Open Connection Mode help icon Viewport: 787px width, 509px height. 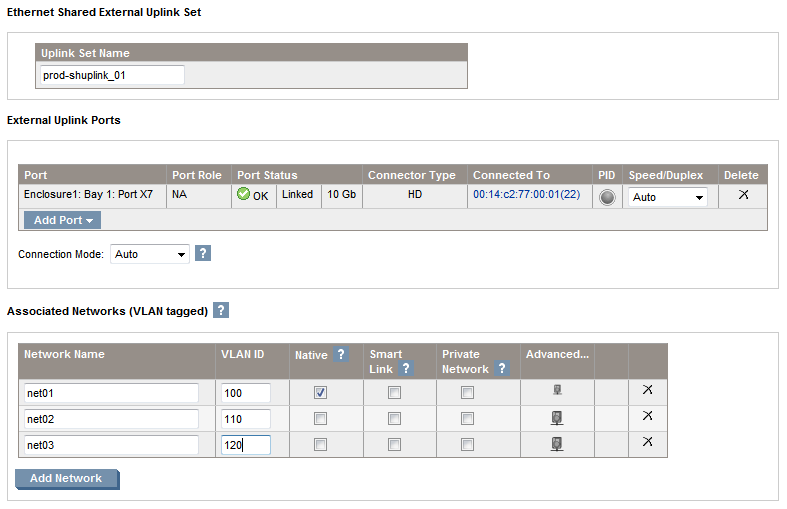[203, 254]
